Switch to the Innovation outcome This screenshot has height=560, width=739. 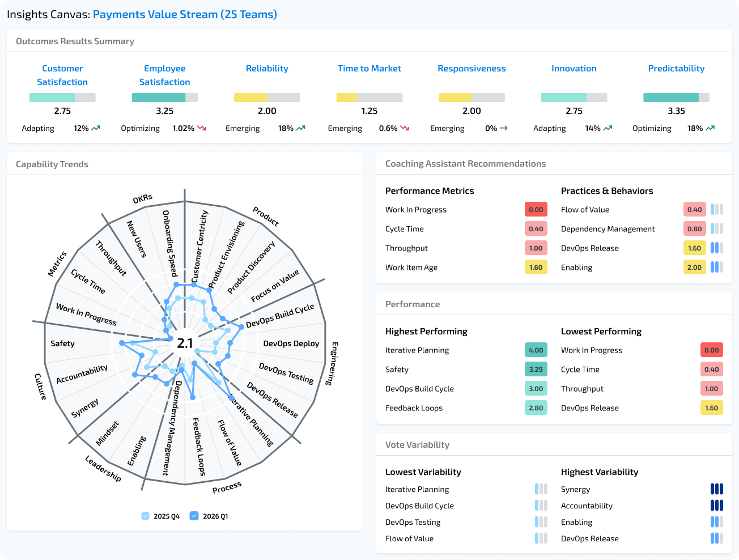pos(574,68)
